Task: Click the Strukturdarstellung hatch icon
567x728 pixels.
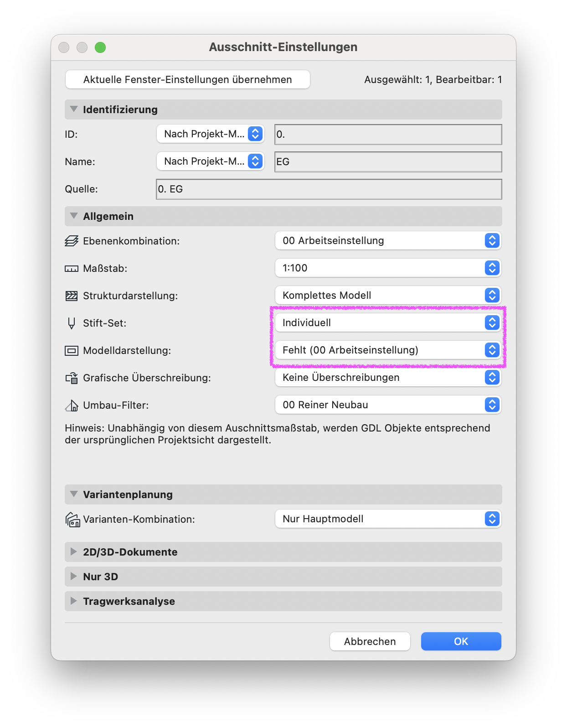Action: tap(72, 296)
